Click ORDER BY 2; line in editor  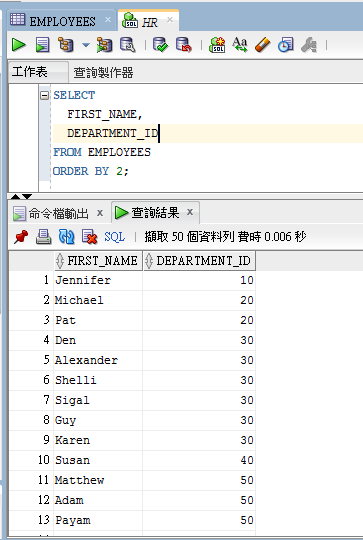[x=91, y=171]
